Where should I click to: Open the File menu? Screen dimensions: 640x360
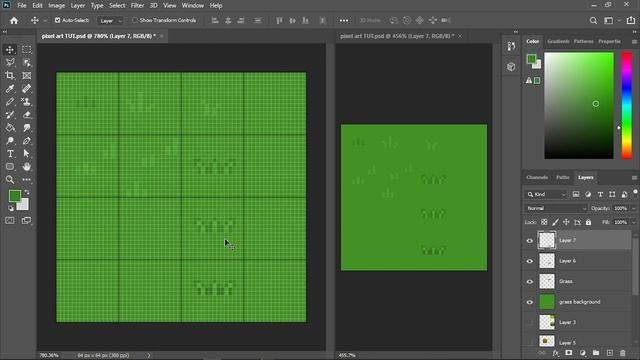pos(22,6)
